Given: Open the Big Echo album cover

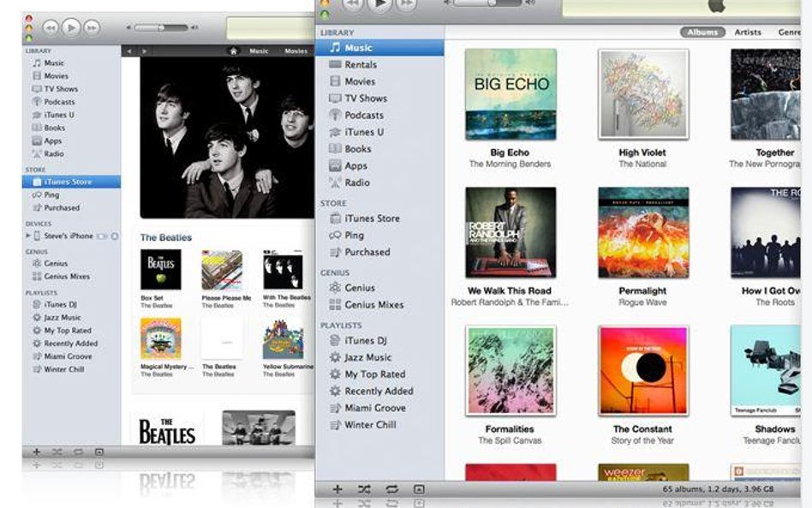Looking at the screenshot, I should coord(510,94).
